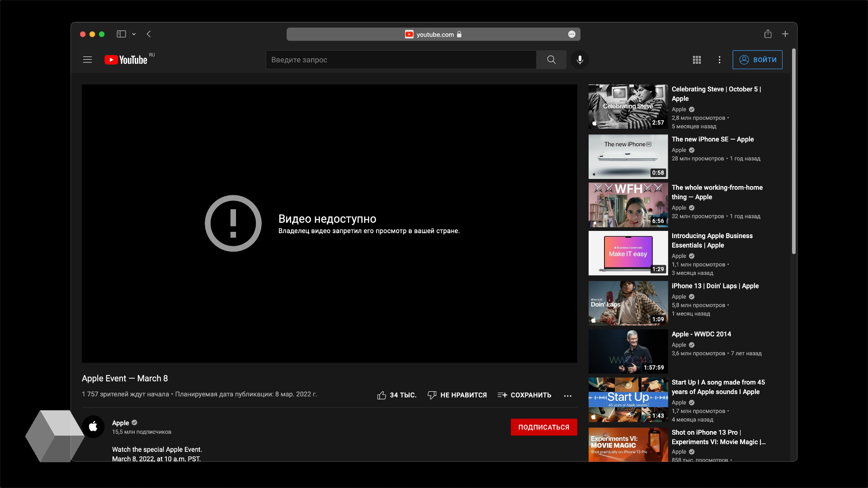Click the 'Введите запрос' search field
The height and width of the screenshot is (488, 868).
tap(401, 60)
